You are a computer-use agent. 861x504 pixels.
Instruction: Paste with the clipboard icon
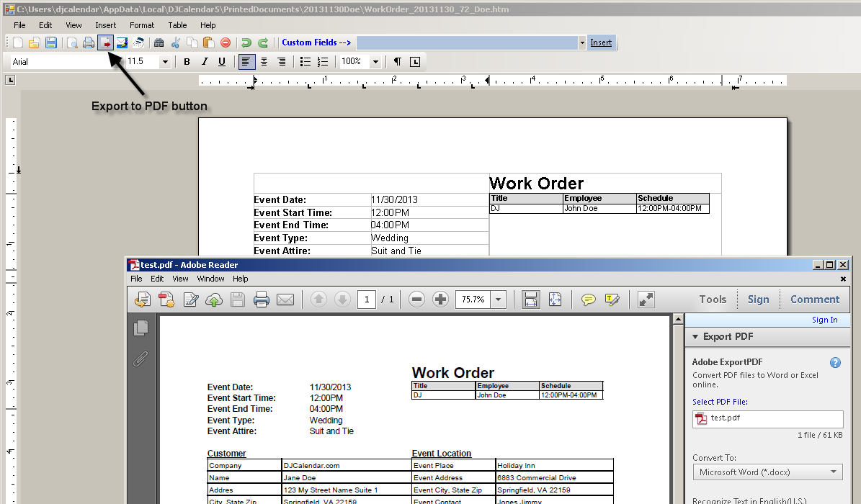[x=209, y=42]
